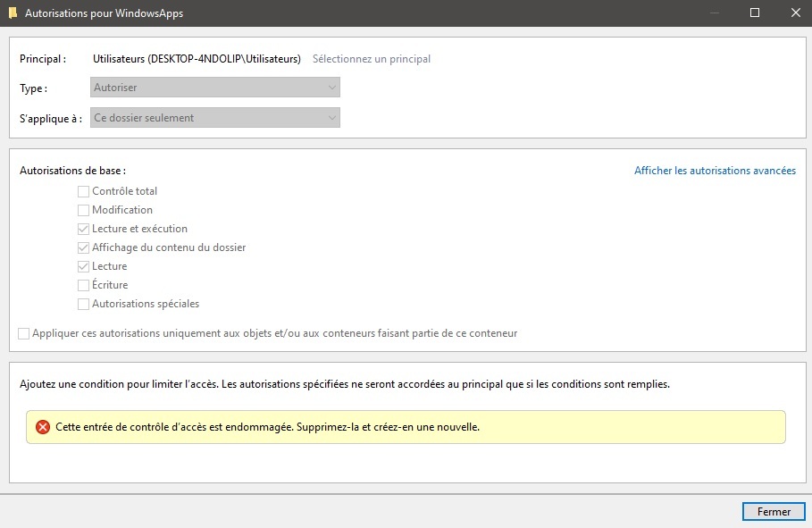Check Appliquer ces autorisations uniquement aux objets
The image size is (812, 528).
click(x=24, y=333)
